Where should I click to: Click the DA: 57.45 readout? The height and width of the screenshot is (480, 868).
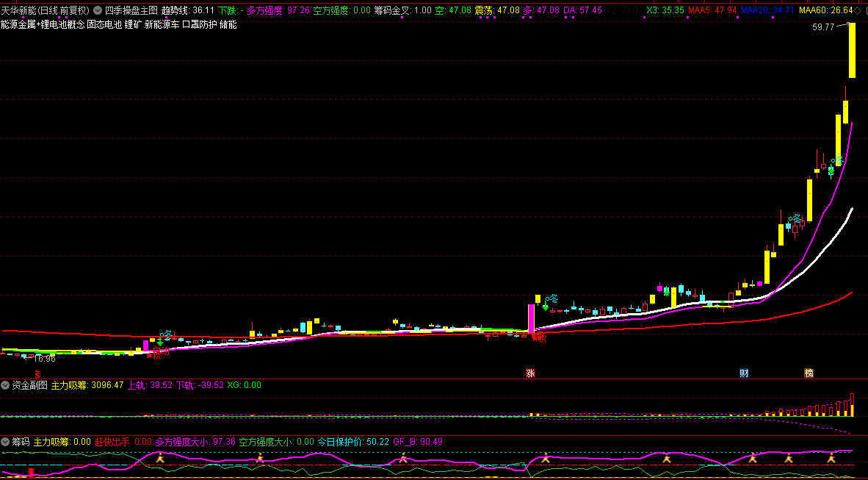tap(583, 10)
